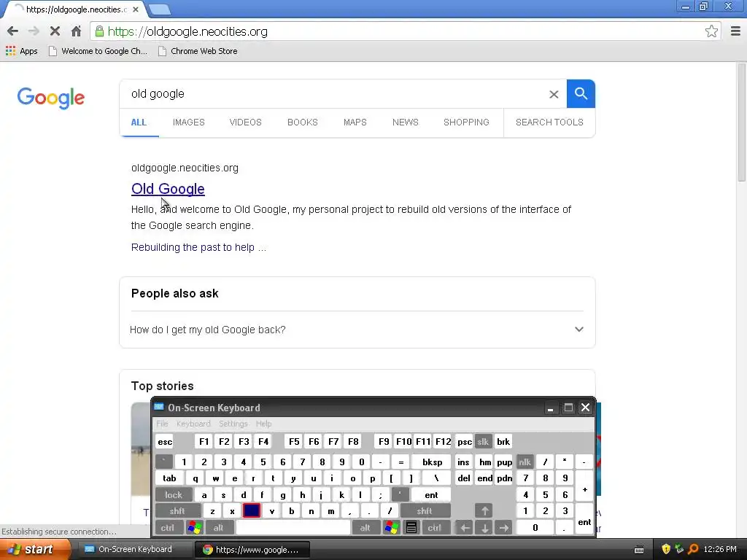Clear the search box with the X icon

554,94
